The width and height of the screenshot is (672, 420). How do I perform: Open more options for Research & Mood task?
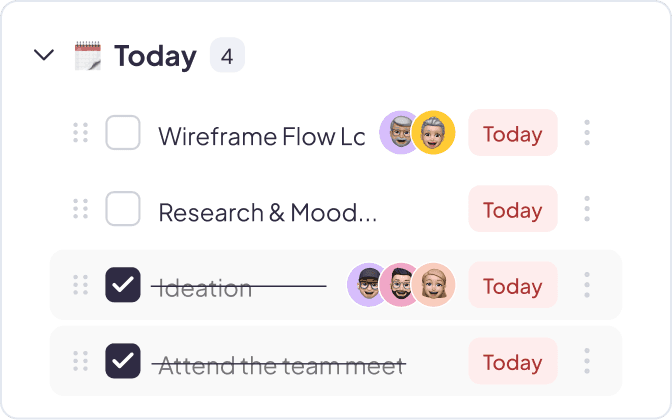pos(587,209)
